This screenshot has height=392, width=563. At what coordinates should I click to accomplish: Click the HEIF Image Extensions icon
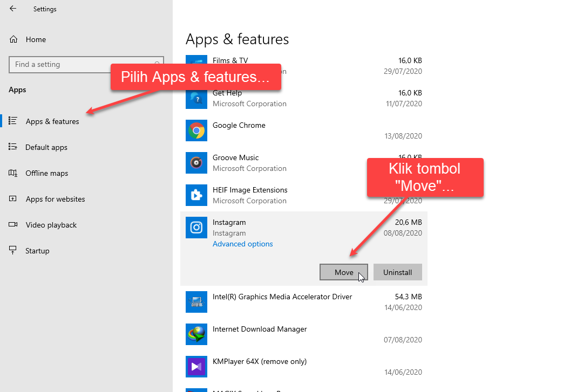(x=196, y=195)
